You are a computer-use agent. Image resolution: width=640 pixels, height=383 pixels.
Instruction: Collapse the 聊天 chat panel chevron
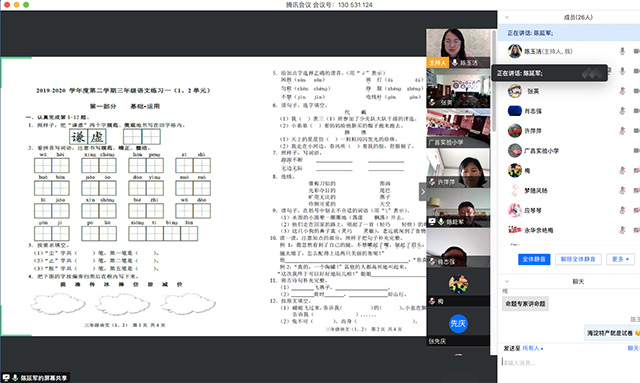(507, 281)
